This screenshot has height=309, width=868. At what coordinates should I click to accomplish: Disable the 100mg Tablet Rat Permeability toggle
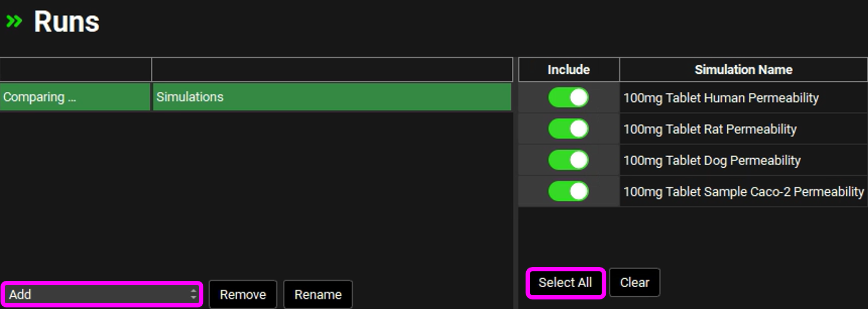[568, 129]
